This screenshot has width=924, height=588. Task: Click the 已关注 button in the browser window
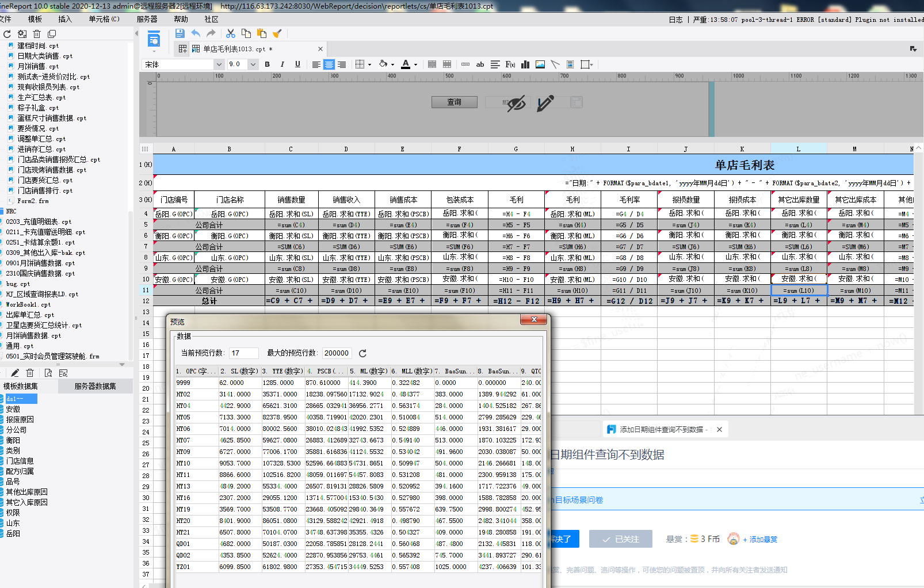click(620, 539)
